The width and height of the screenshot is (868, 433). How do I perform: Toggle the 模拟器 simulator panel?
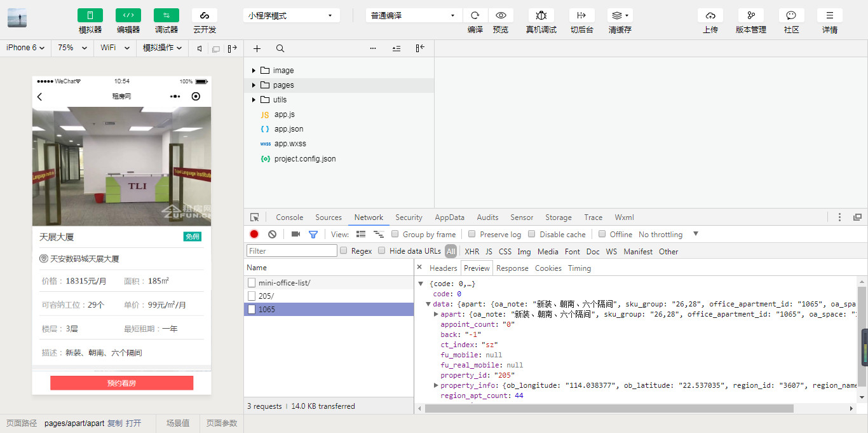point(90,15)
